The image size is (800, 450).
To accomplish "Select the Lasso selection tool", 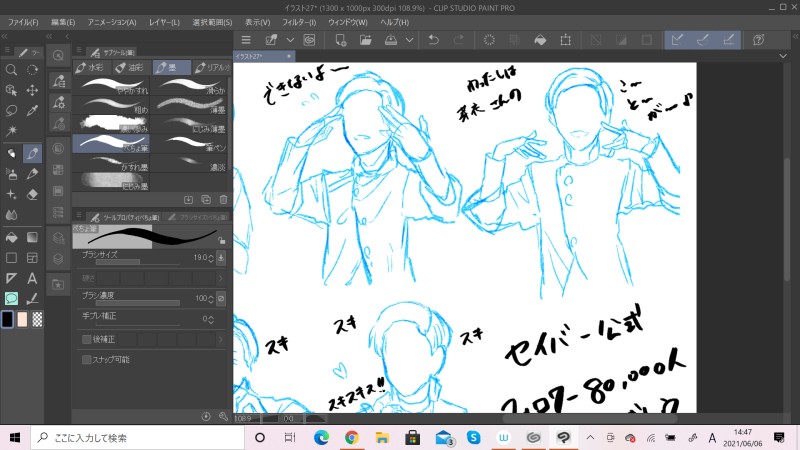I will point(11,110).
